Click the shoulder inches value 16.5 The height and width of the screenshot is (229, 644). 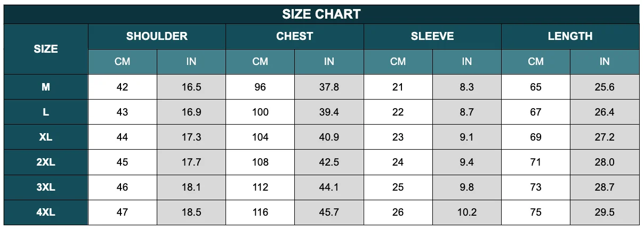coord(191,87)
